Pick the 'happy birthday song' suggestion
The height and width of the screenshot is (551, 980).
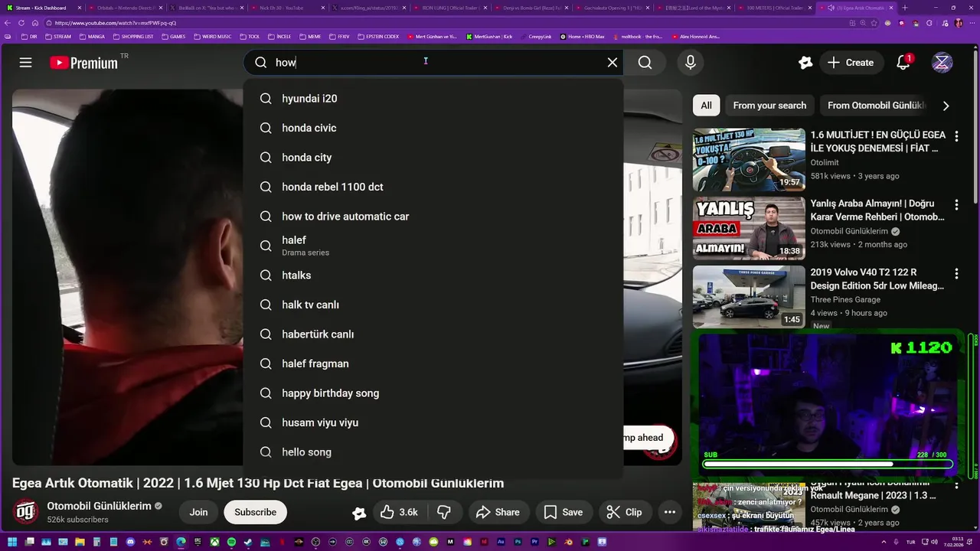[x=433, y=393]
